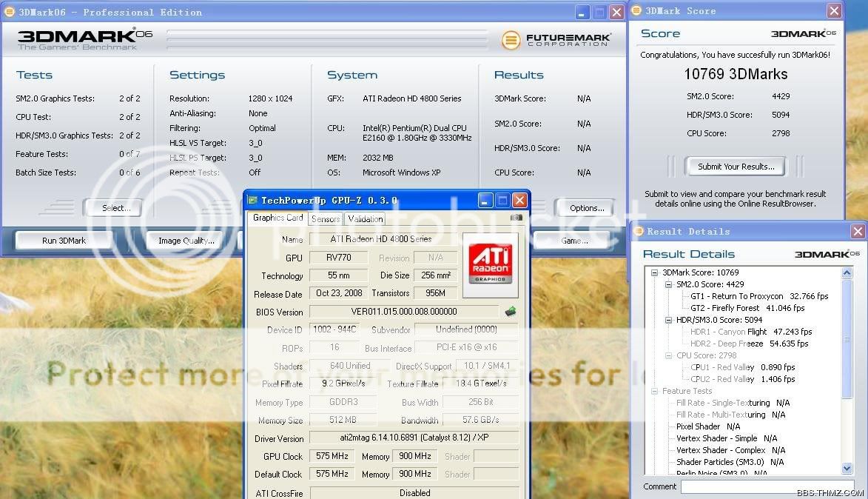Collapse the 3DMark Score: 10769 tree node

point(654,272)
